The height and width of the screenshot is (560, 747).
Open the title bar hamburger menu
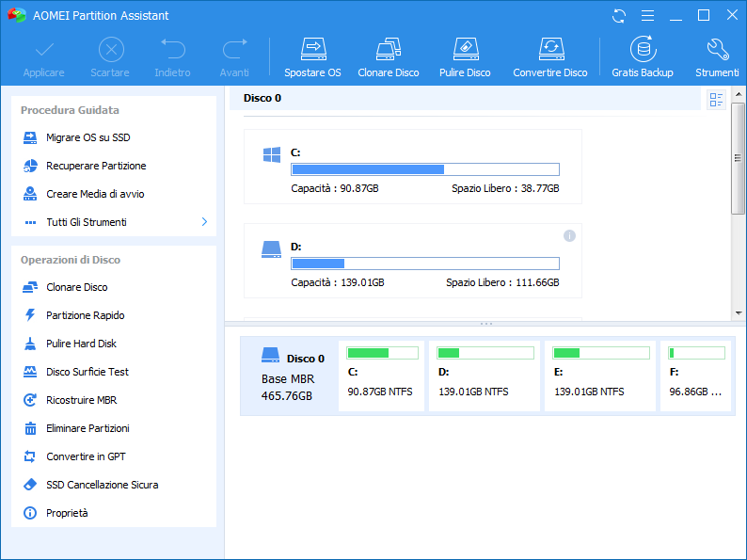coord(646,16)
